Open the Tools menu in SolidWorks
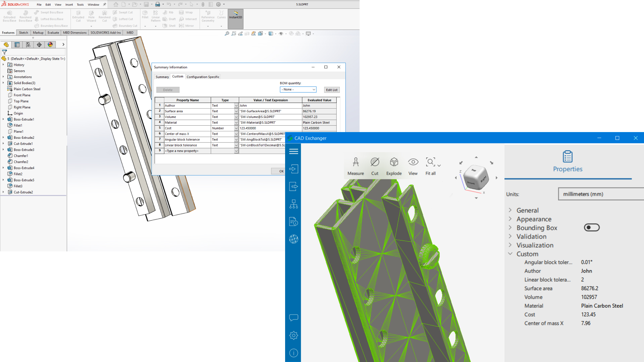Image resolution: width=644 pixels, height=362 pixels. coord(80,5)
